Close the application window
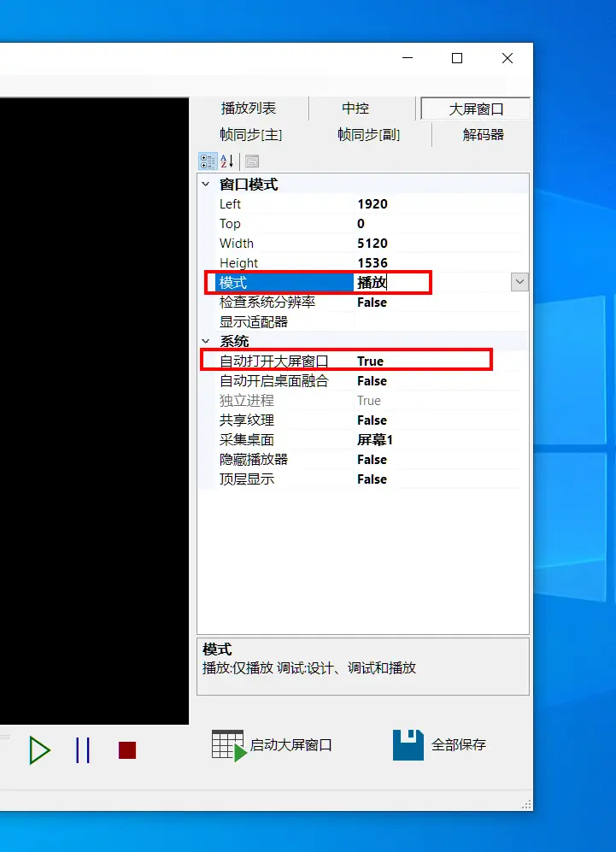The height and width of the screenshot is (852, 616). (x=507, y=57)
